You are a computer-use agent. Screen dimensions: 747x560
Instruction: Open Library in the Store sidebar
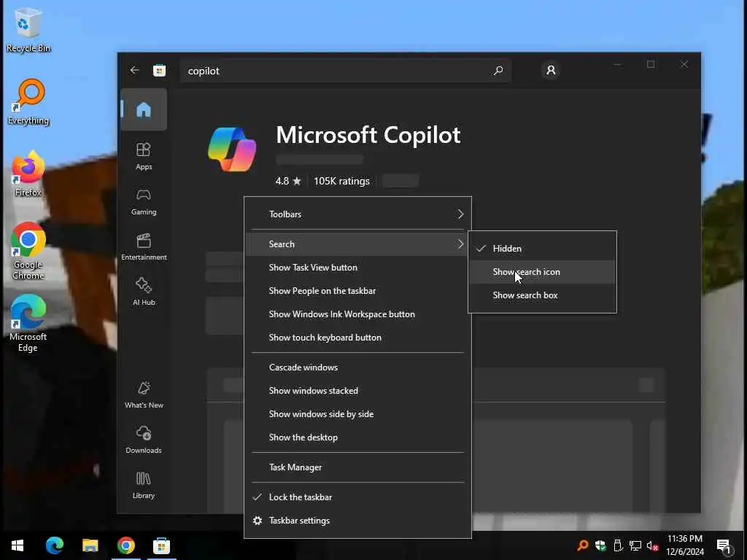(x=144, y=485)
